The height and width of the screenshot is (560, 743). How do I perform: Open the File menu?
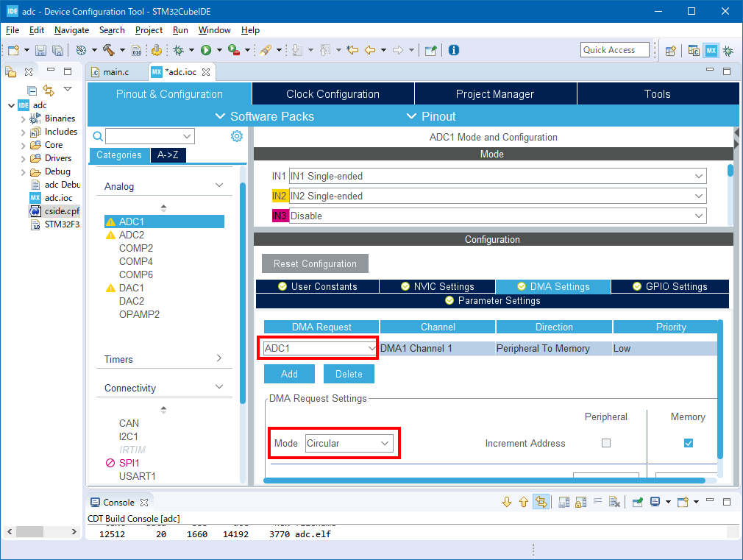point(13,30)
